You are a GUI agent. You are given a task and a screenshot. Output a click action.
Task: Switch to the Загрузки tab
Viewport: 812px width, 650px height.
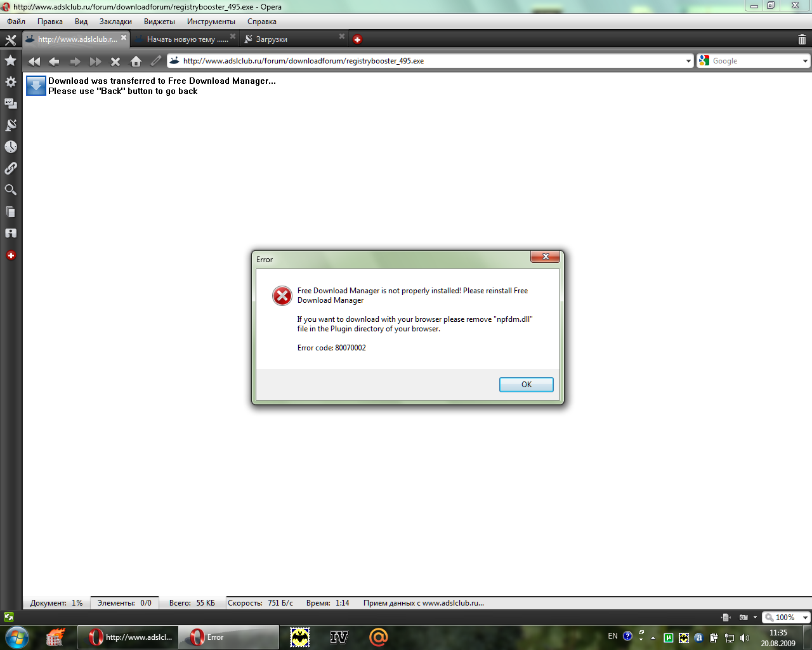272,39
